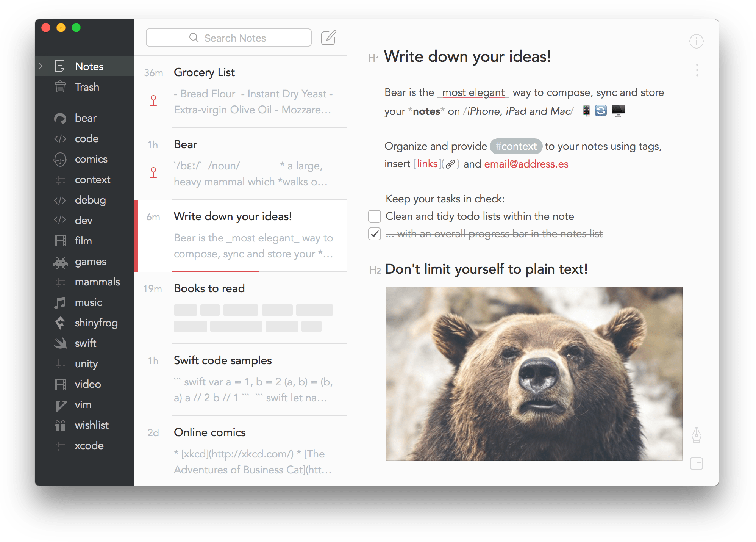Click the comics face icon in sidebar

tap(60, 158)
